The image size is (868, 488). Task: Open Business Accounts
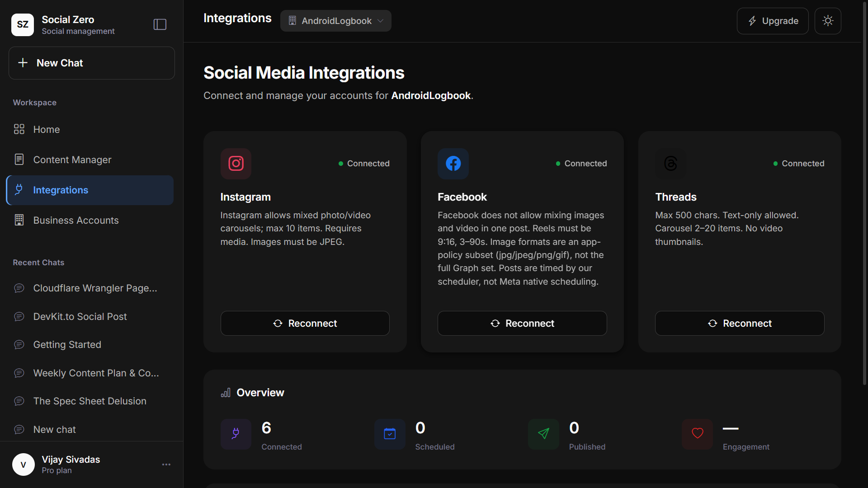tap(90, 220)
